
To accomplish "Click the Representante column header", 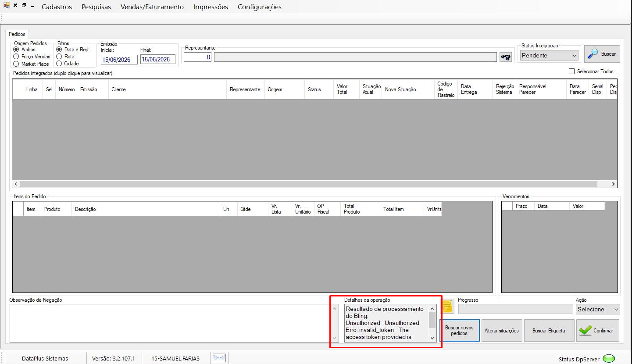I will coord(245,89).
